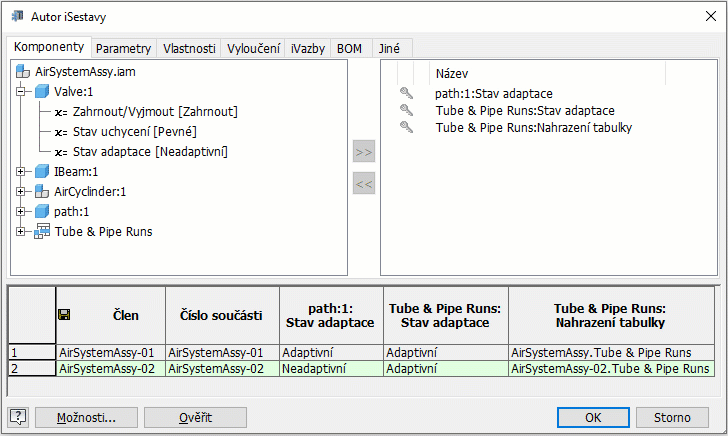Collapse the Valve:1 tree node
The width and height of the screenshot is (728, 436).
click(20, 91)
